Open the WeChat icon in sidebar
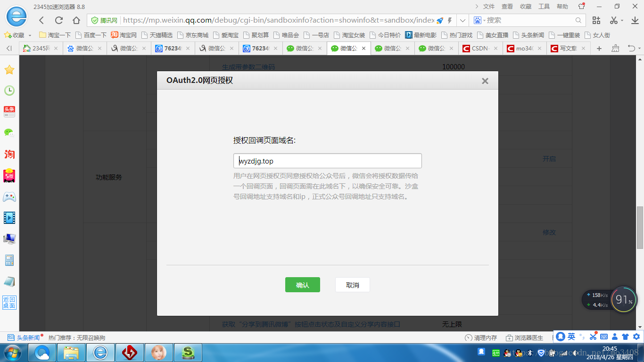Image resolution: width=644 pixels, height=362 pixels. [x=9, y=132]
